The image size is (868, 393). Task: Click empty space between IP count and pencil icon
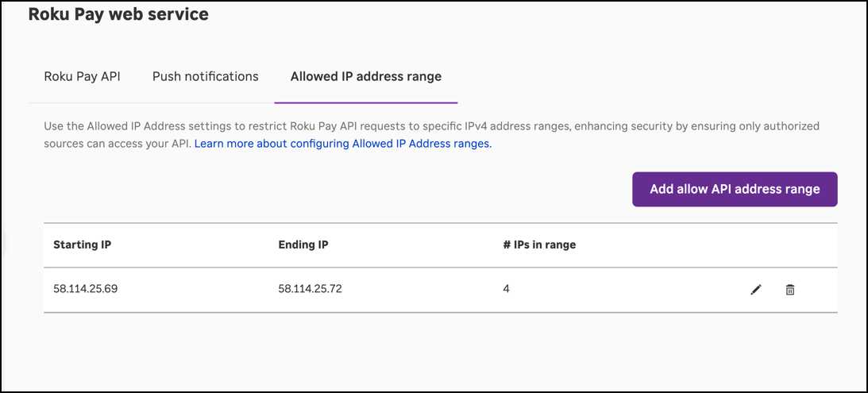coord(627,289)
